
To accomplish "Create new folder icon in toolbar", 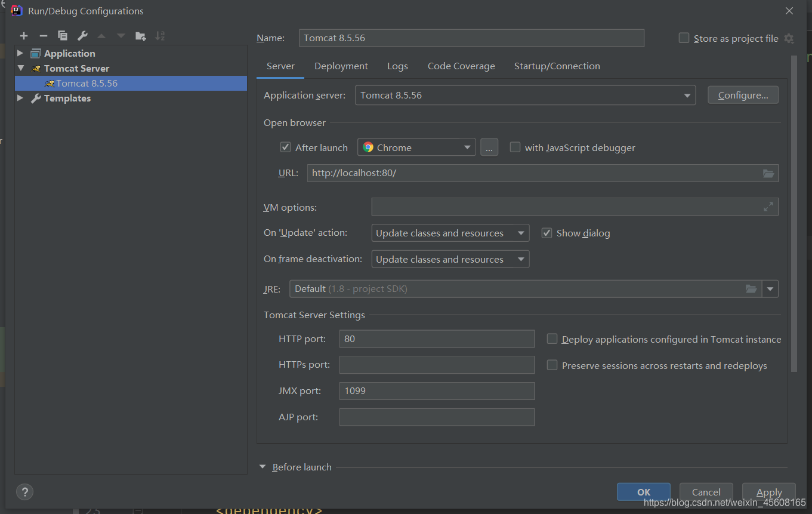I will point(141,36).
